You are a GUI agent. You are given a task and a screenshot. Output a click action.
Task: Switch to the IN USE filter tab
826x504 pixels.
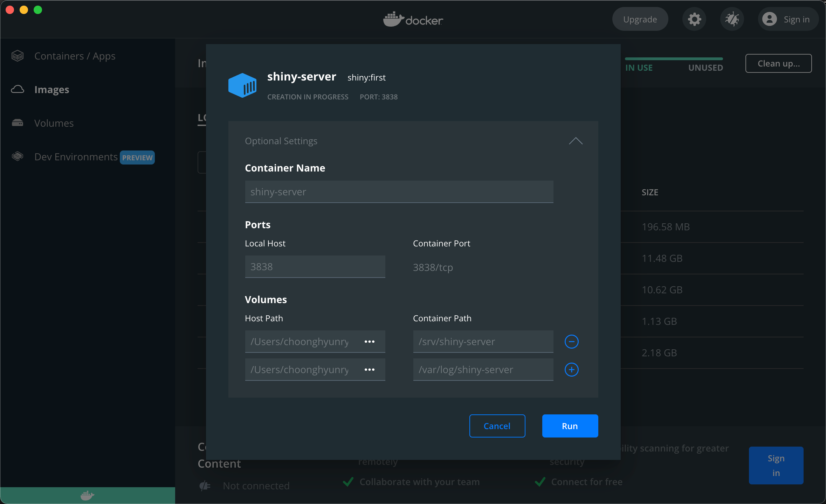click(x=639, y=68)
